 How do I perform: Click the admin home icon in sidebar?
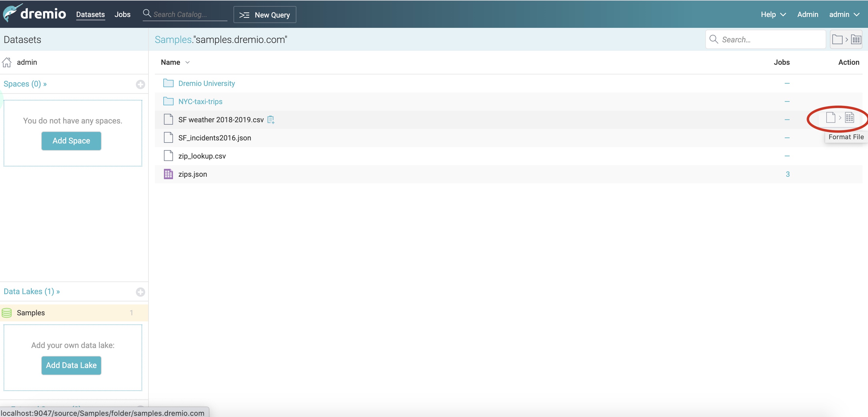7,62
